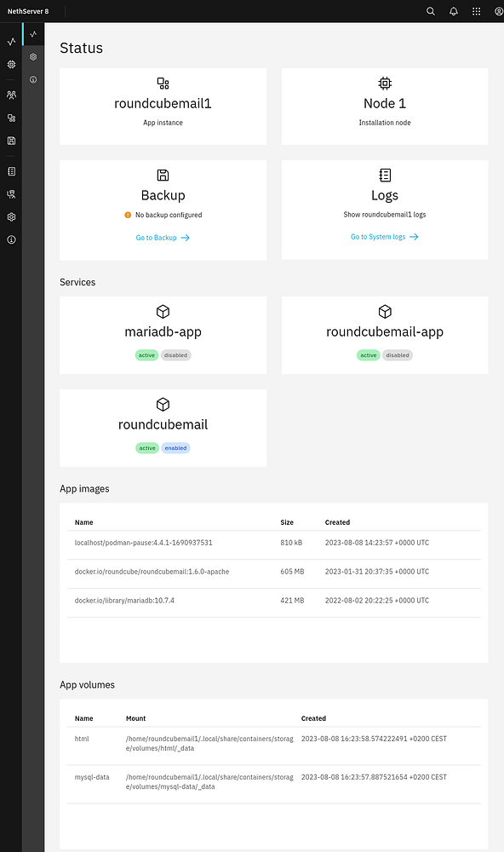Select the docker.io/library/mariadb:10.7.4 image row
The width and height of the screenshot is (504, 852).
click(x=274, y=602)
